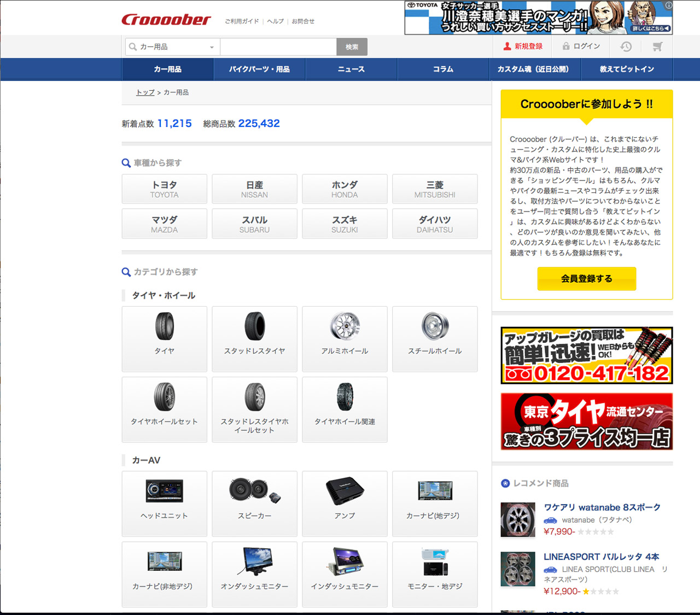
Task: Open the ワケアリ watanabe 8スポーク product link
Action: pos(602,507)
